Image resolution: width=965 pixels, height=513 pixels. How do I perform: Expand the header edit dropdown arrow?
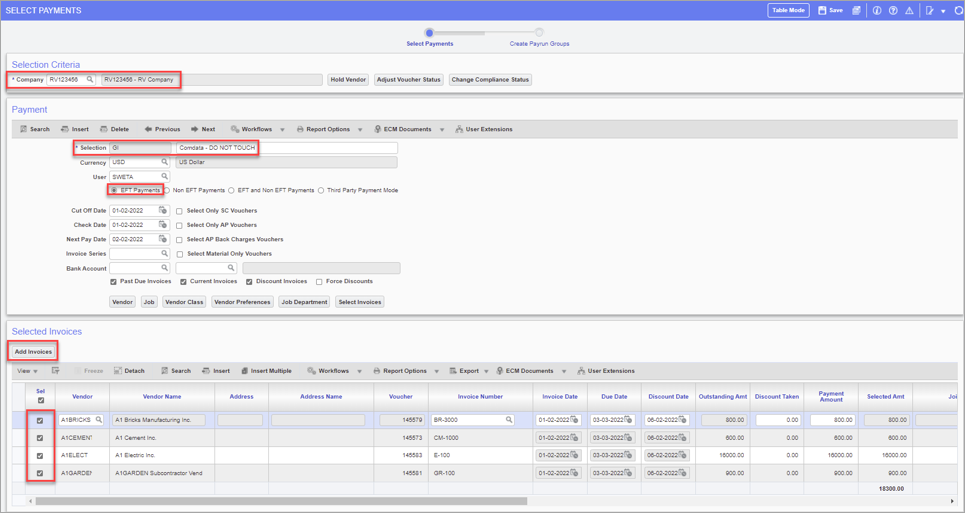pyautogui.click(x=943, y=11)
